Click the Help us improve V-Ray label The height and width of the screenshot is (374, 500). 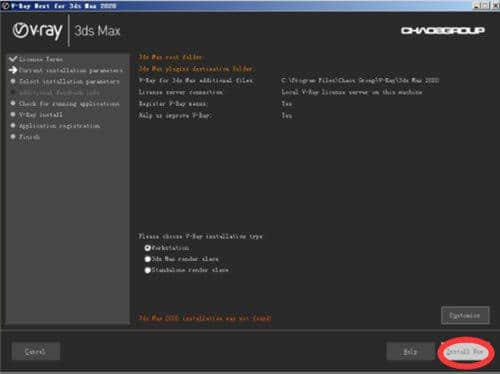[x=176, y=115]
